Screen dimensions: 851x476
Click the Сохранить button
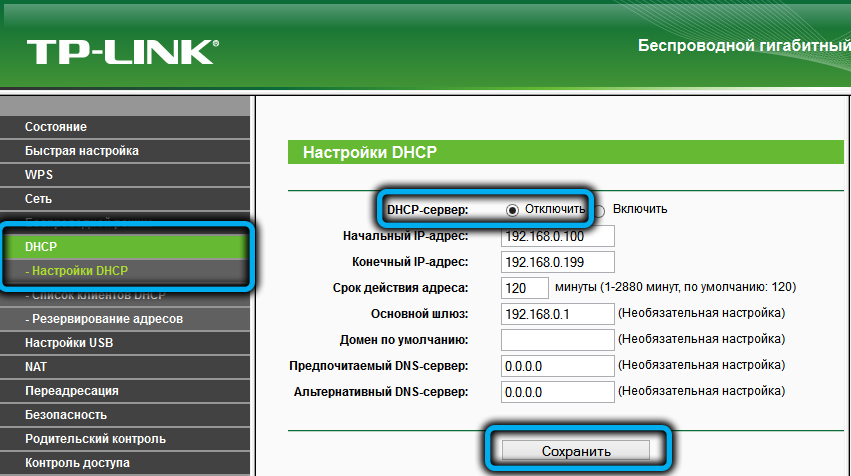(575, 450)
